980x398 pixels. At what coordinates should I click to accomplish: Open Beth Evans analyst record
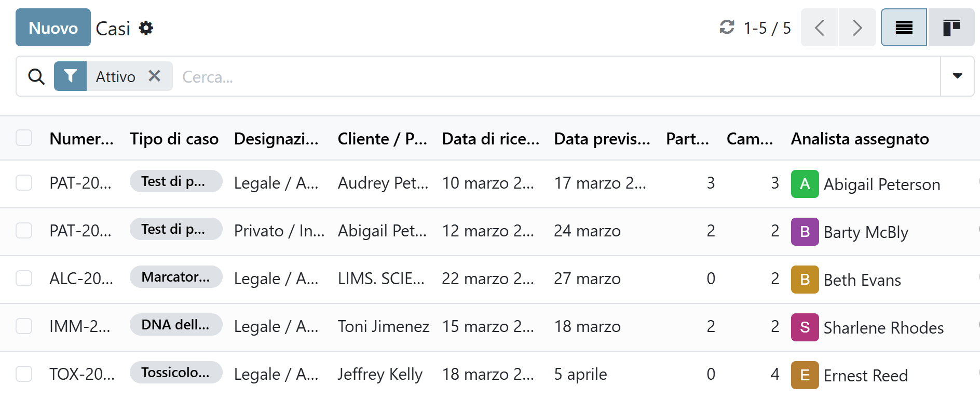pos(862,280)
